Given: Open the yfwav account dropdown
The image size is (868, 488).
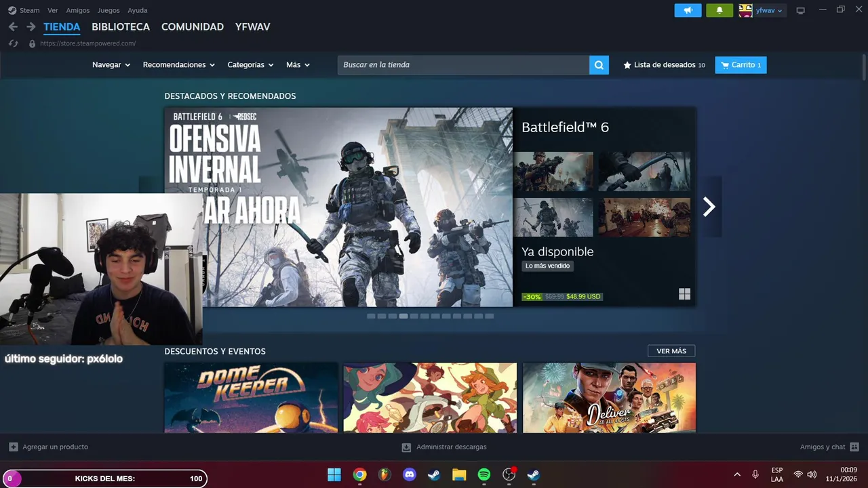Looking at the screenshot, I should [x=769, y=10].
